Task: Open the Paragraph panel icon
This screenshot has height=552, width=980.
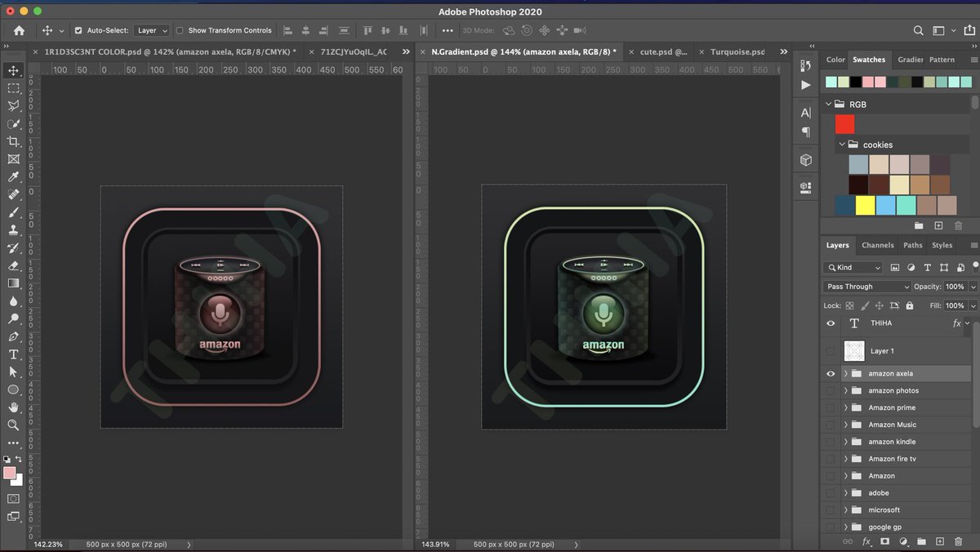Action: click(x=806, y=132)
